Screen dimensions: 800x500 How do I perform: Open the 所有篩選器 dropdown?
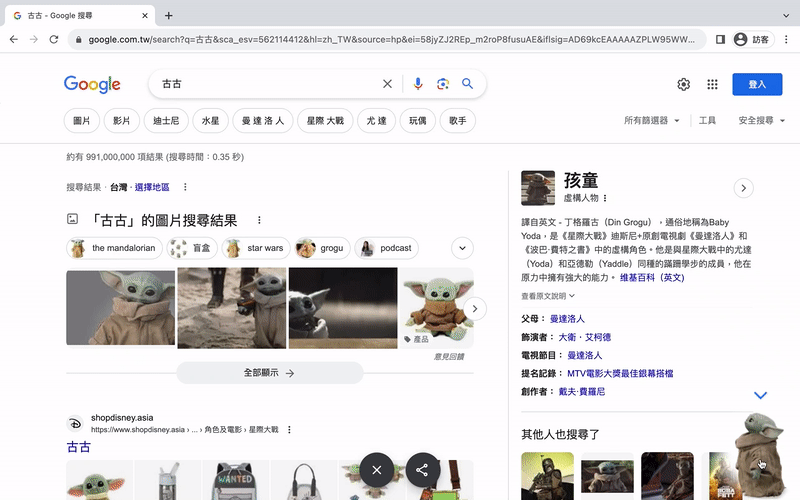652,120
